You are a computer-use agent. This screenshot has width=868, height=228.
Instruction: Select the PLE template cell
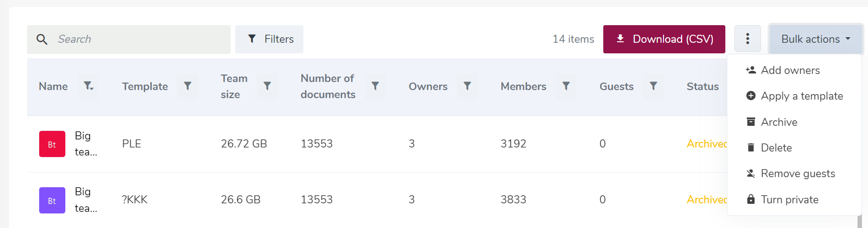coord(132,144)
